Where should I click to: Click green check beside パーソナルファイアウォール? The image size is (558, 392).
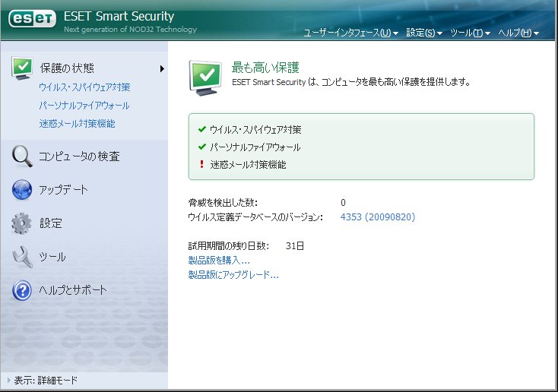click(x=202, y=147)
